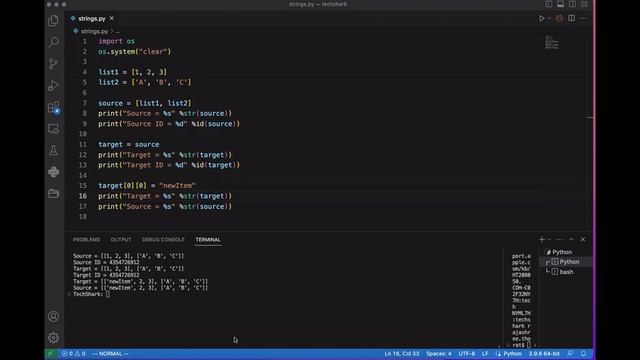Open the Remote Explorer view

53,129
